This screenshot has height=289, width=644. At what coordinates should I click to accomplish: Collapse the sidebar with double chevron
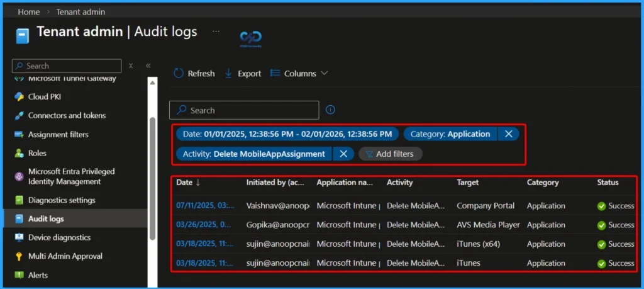(x=148, y=65)
